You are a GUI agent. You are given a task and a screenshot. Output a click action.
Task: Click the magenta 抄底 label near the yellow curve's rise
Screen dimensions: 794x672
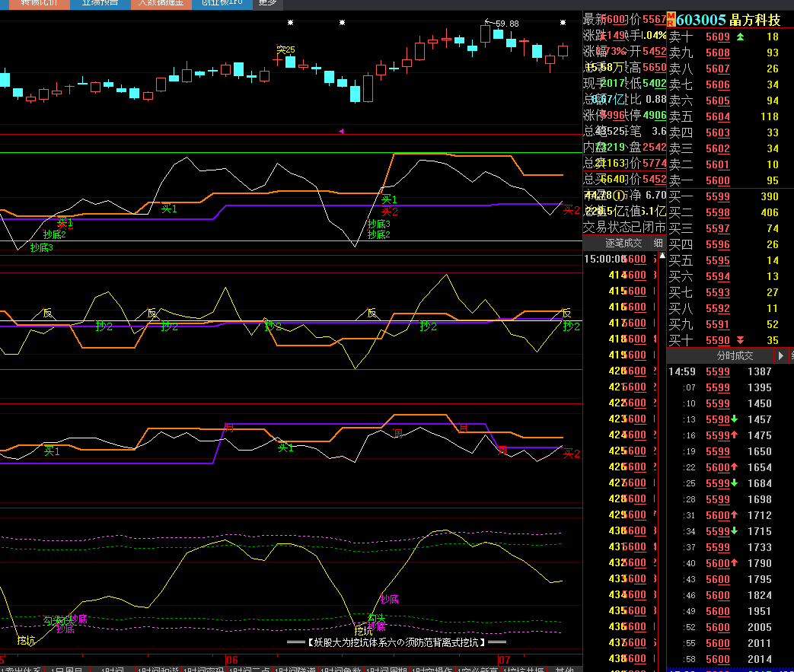tap(390, 599)
